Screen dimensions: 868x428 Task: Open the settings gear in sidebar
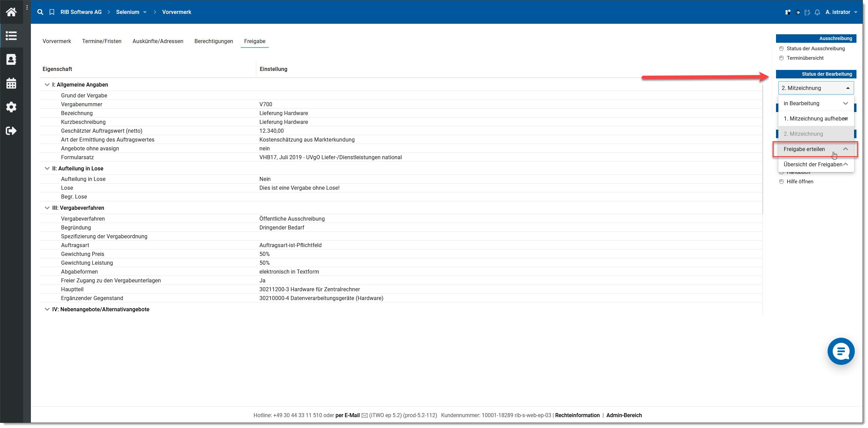(11, 107)
